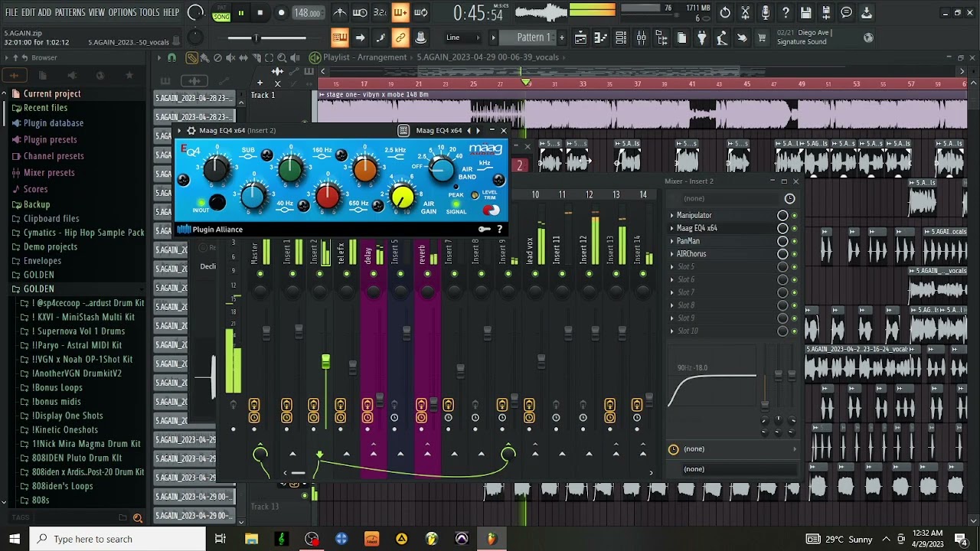Disable the PanMan effect slot
This screenshot has height=551, width=980.
794,241
